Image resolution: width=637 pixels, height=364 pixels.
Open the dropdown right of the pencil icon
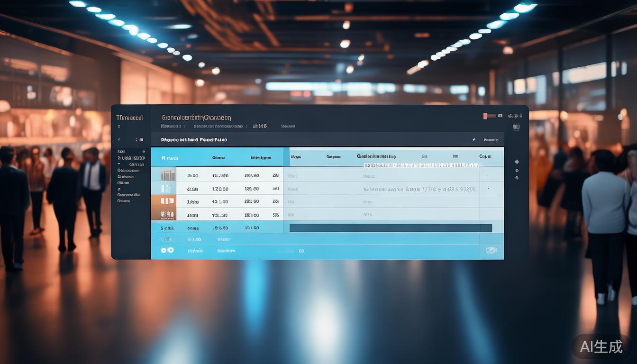[x=490, y=140]
